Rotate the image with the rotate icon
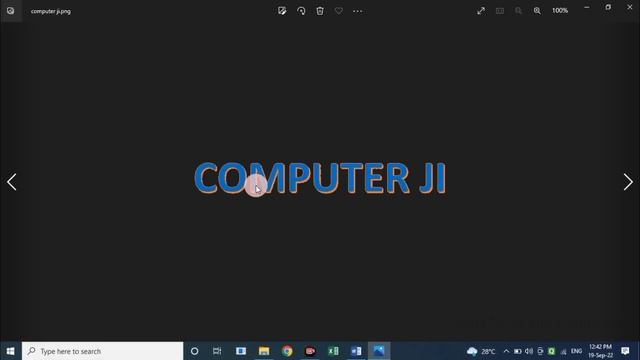The image size is (640, 360). point(301,11)
